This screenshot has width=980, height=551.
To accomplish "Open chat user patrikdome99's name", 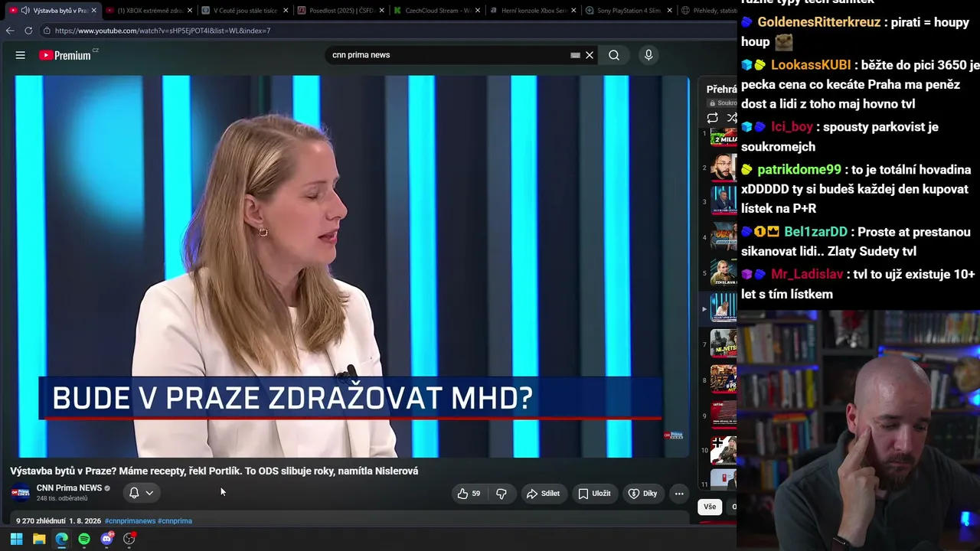I will pos(799,170).
